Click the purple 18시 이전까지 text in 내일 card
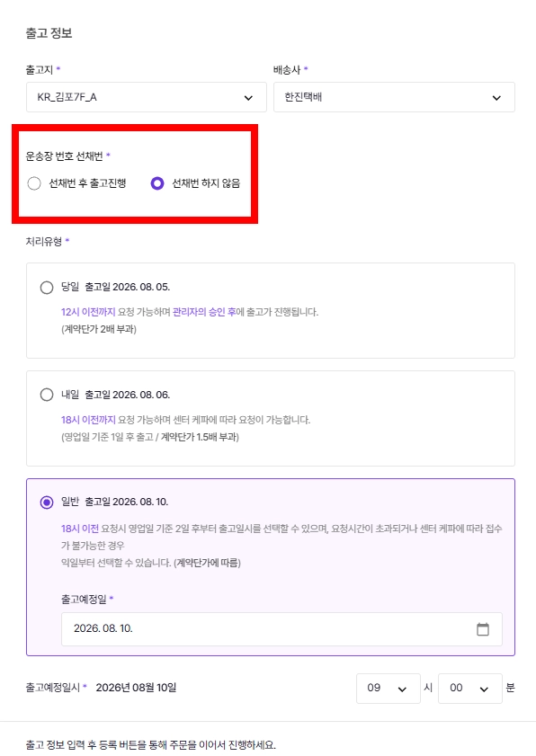This screenshot has width=536, height=756. coord(88,420)
